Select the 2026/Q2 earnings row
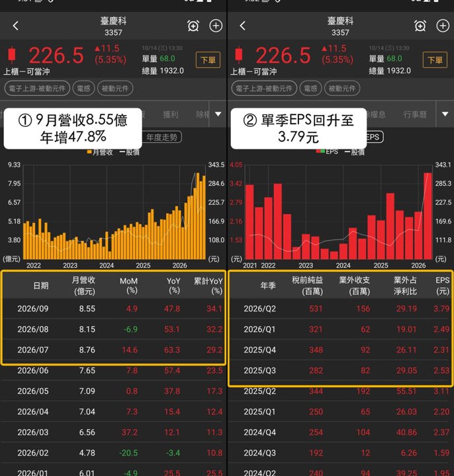 340,309
